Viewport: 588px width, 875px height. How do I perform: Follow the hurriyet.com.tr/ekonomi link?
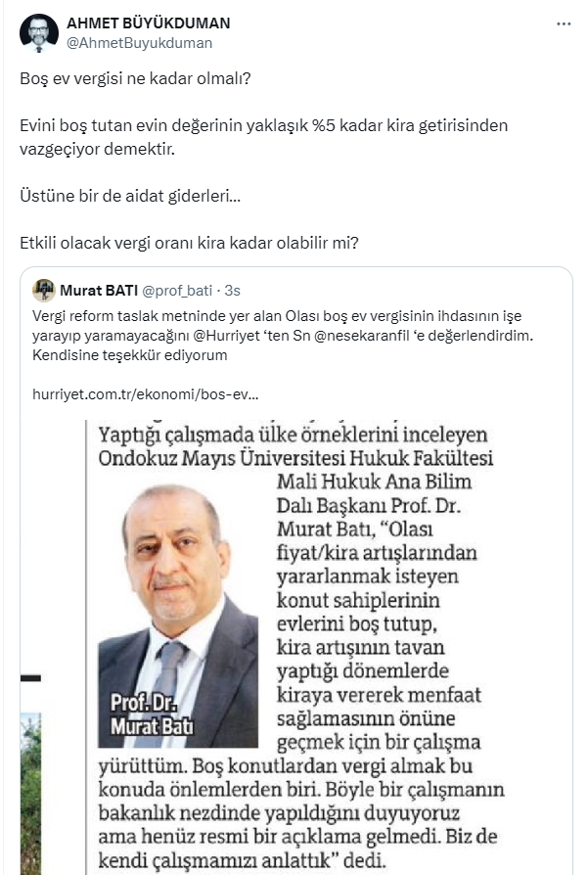tap(145, 394)
